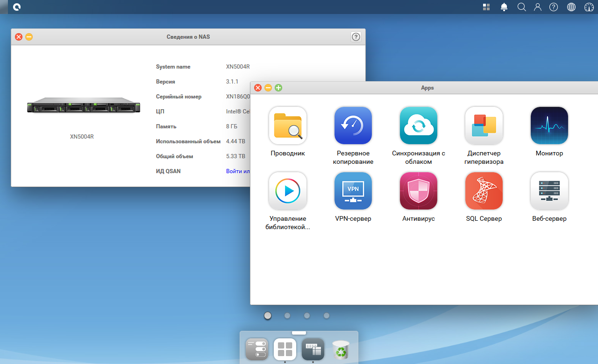The image size is (598, 364).
Task: Click the XN5004R caption under the device image
Action: (x=82, y=137)
